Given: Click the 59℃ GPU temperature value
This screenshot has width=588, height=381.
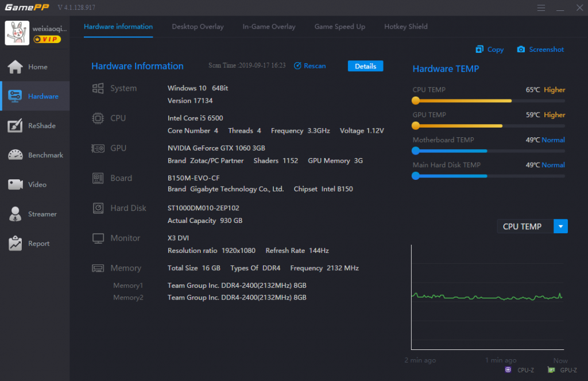Looking at the screenshot, I should tap(533, 115).
